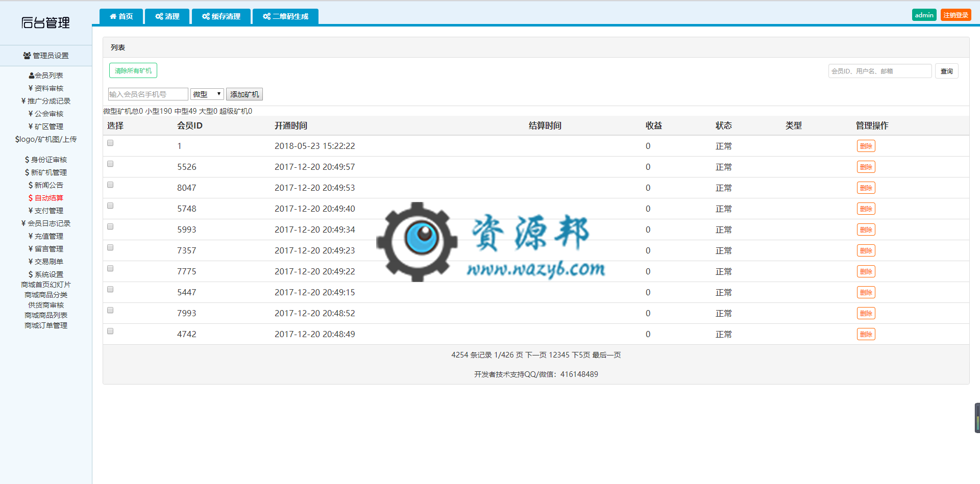The height and width of the screenshot is (484, 980).
Task: Open 供货商审核 in the sidebar
Action: click(x=46, y=305)
